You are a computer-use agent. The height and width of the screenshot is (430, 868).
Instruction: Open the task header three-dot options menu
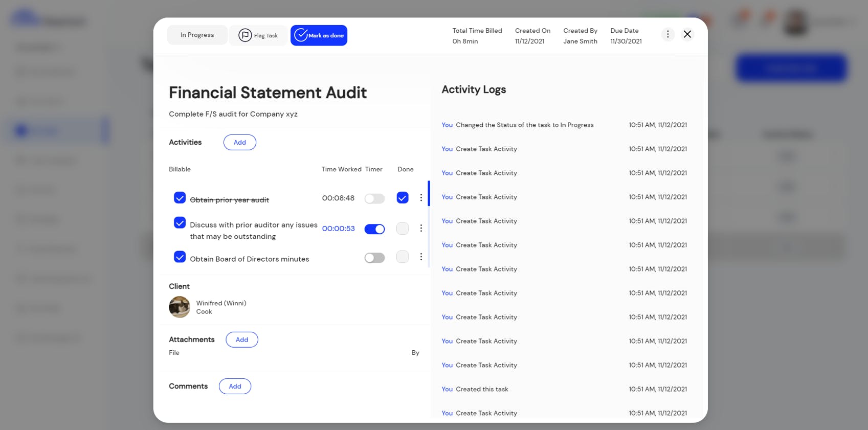pyautogui.click(x=667, y=34)
